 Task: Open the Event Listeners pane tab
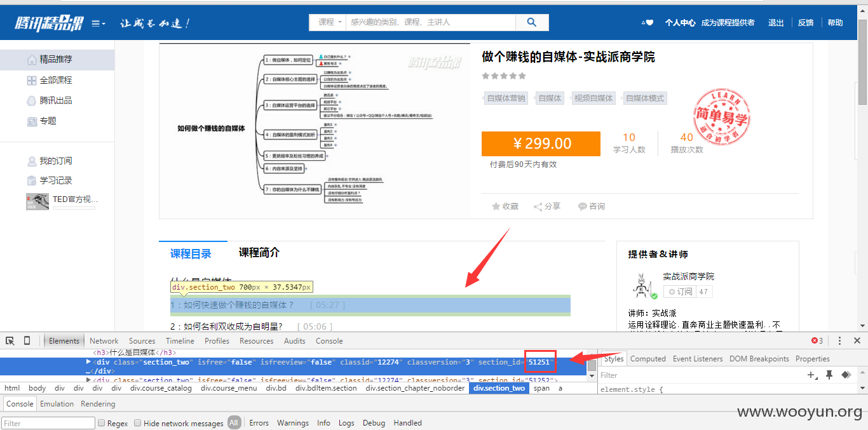698,359
